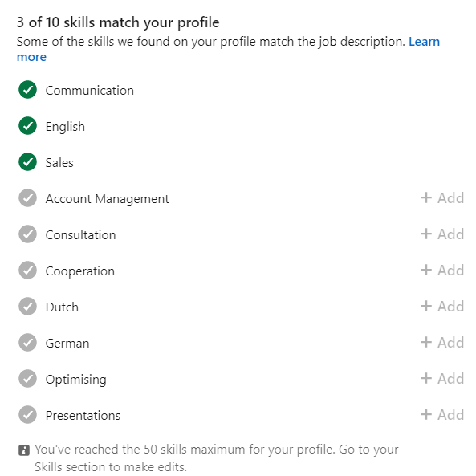Screen dimensions: 476x476
Task: Click the Presentations skill label
Action: click(83, 416)
